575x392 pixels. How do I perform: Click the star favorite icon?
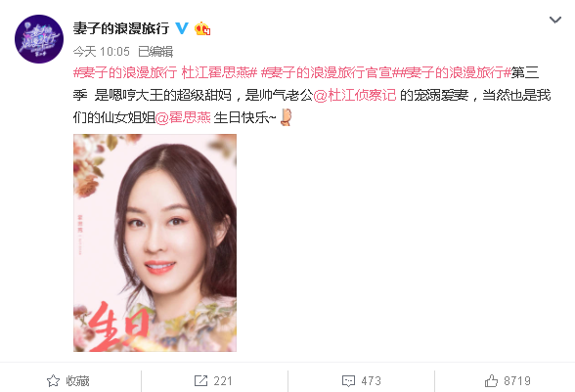[x=53, y=381]
